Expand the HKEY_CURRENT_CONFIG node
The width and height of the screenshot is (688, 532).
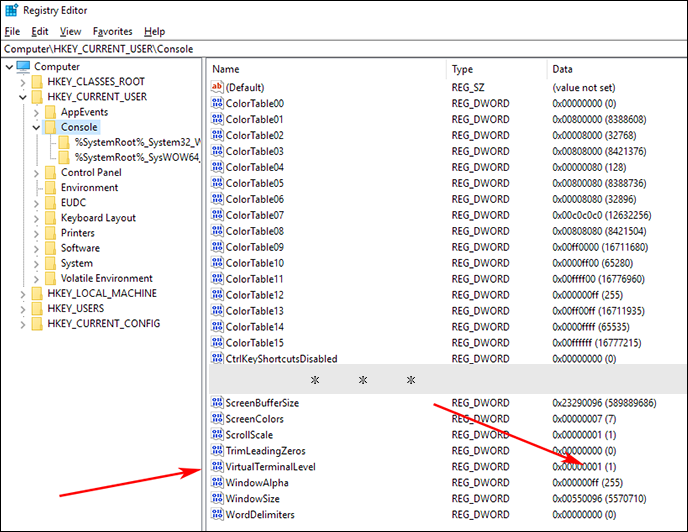tap(23, 324)
